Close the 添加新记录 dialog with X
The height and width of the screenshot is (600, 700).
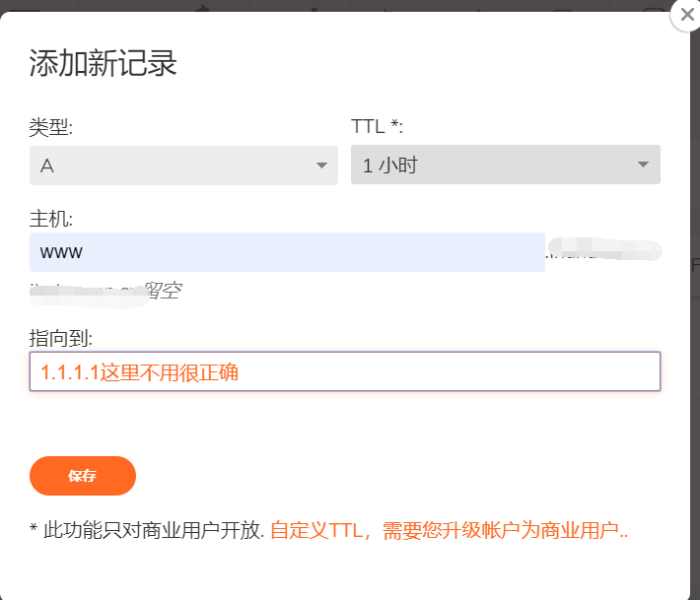[x=686, y=15]
